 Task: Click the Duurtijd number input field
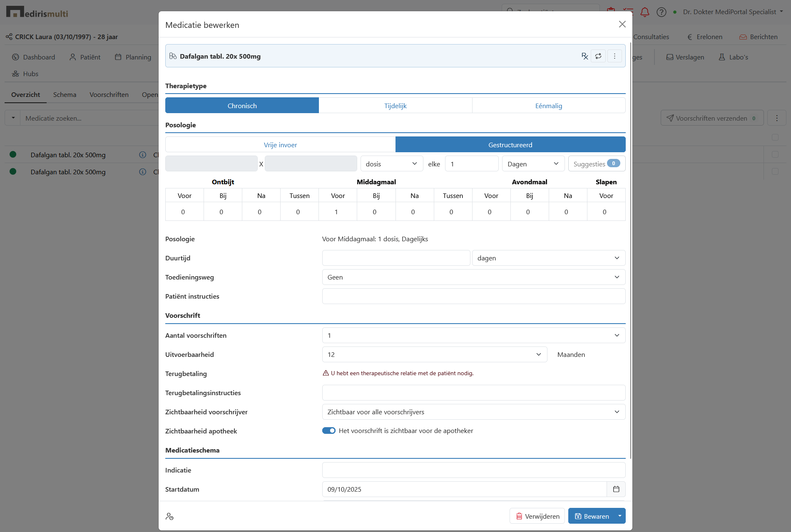[396, 258]
